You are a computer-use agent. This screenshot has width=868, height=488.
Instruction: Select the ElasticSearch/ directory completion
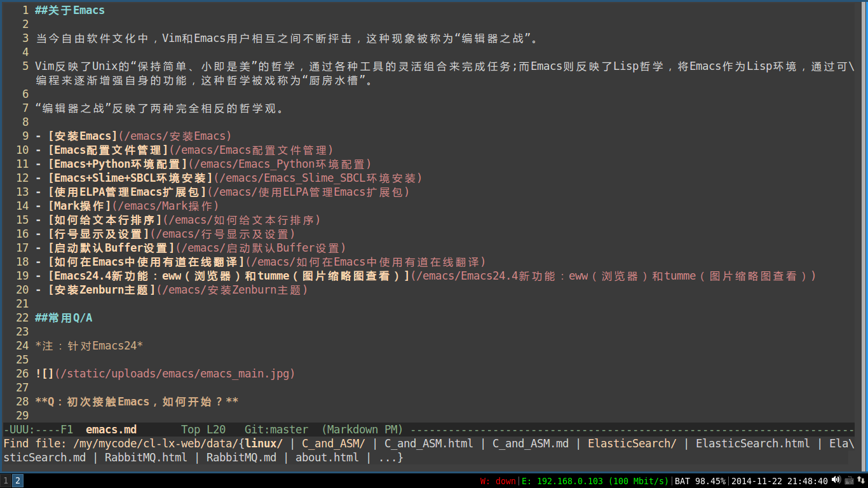[632, 444]
